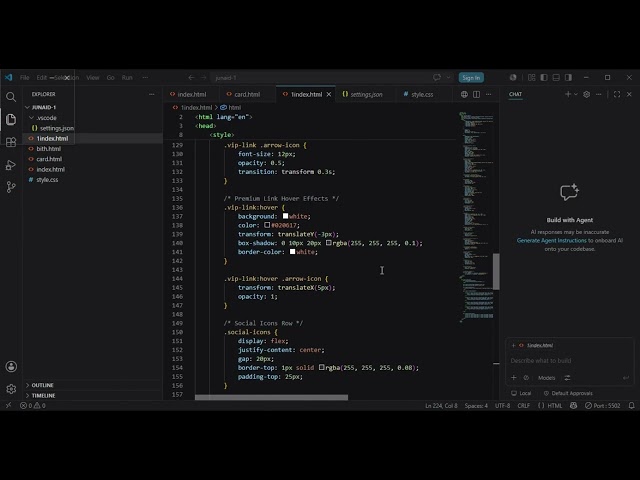Go forward with the navigation arrow
The height and width of the screenshot is (480, 640).
click(203, 78)
